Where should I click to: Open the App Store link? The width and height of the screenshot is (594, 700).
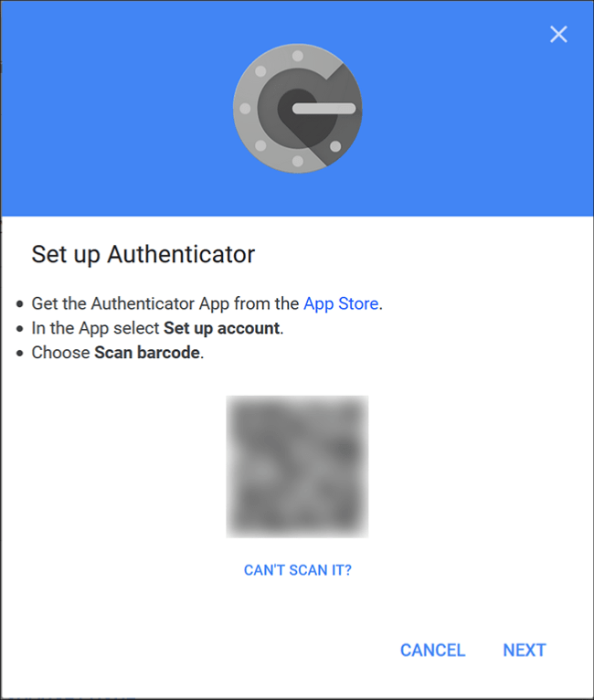(341, 303)
